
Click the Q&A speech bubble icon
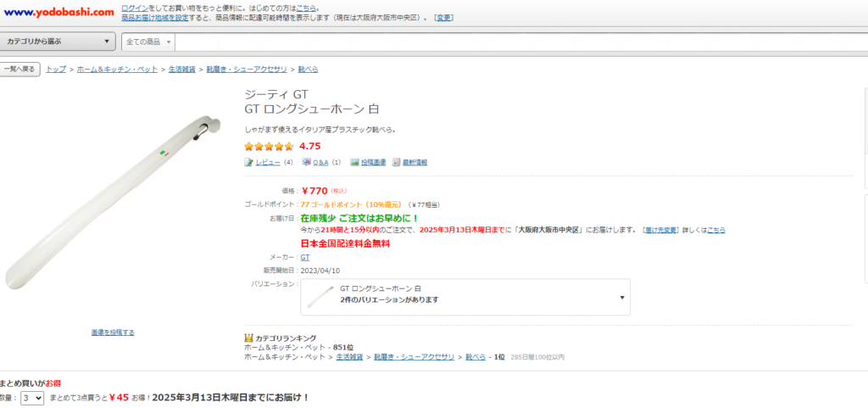point(307,162)
